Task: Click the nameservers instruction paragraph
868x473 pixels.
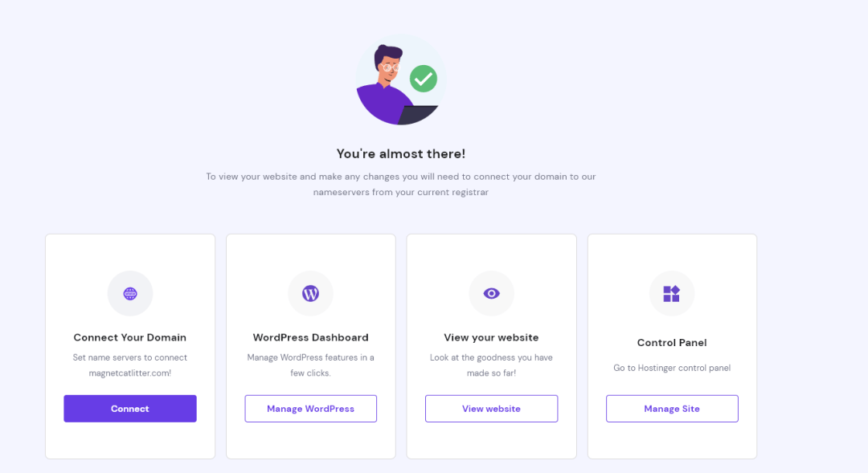Action: pyautogui.click(x=400, y=185)
